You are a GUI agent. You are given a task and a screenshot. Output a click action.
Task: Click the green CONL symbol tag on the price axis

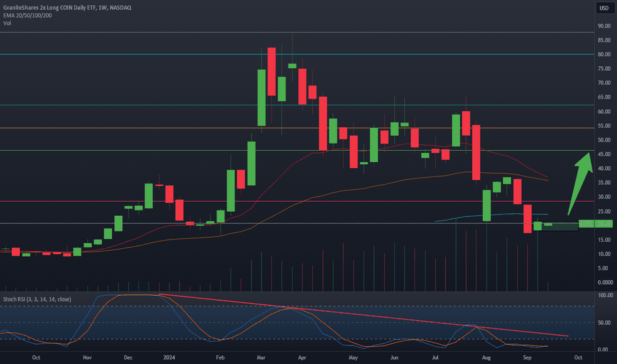[585, 224]
